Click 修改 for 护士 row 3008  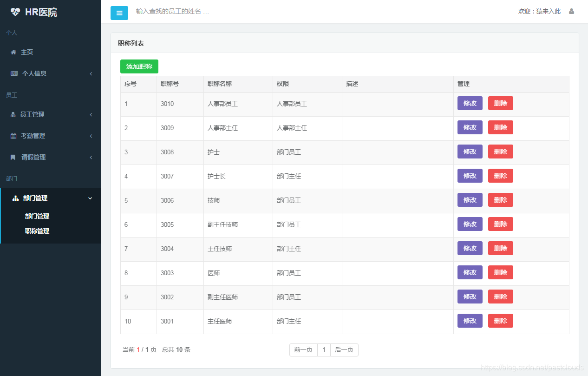tap(470, 152)
